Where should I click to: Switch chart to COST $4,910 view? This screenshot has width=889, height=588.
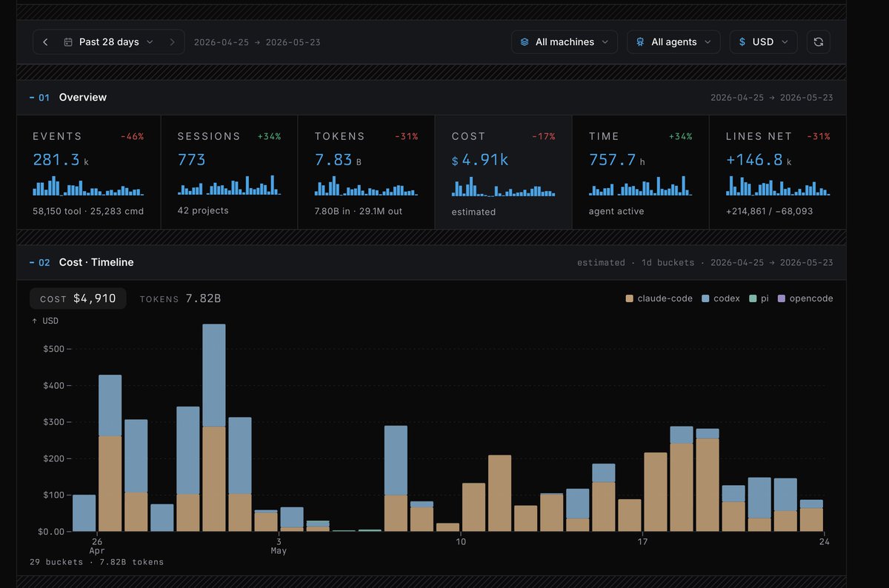click(x=78, y=298)
